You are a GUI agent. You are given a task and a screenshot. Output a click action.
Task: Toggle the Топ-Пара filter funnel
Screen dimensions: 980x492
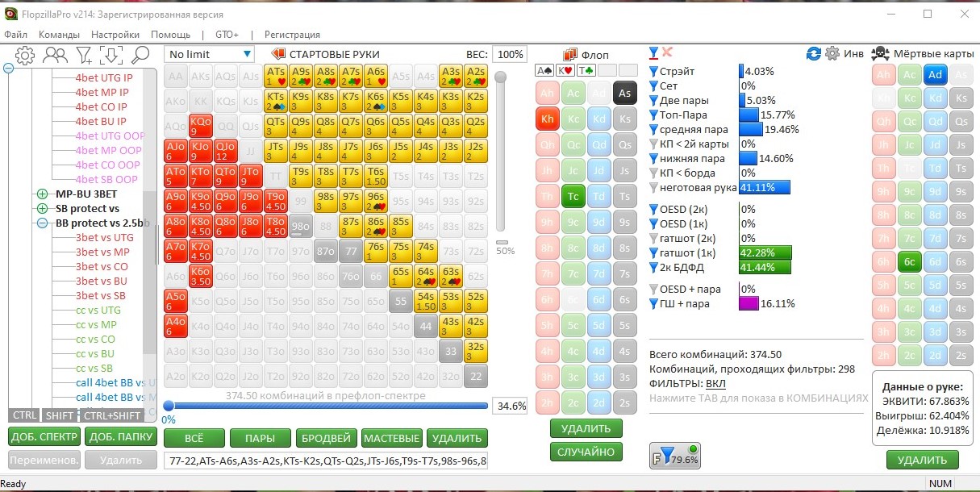[x=654, y=115]
